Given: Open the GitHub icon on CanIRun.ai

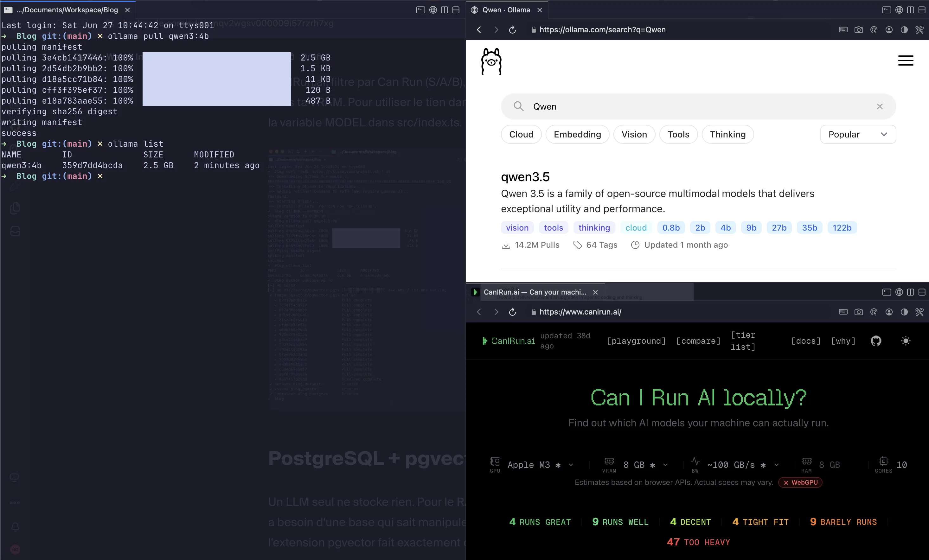Looking at the screenshot, I should point(876,341).
